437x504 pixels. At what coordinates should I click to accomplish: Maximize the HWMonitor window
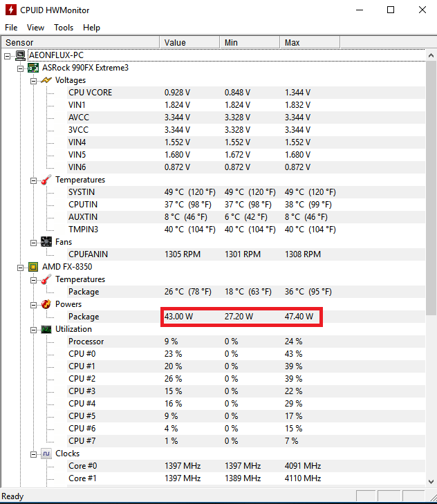pos(391,10)
